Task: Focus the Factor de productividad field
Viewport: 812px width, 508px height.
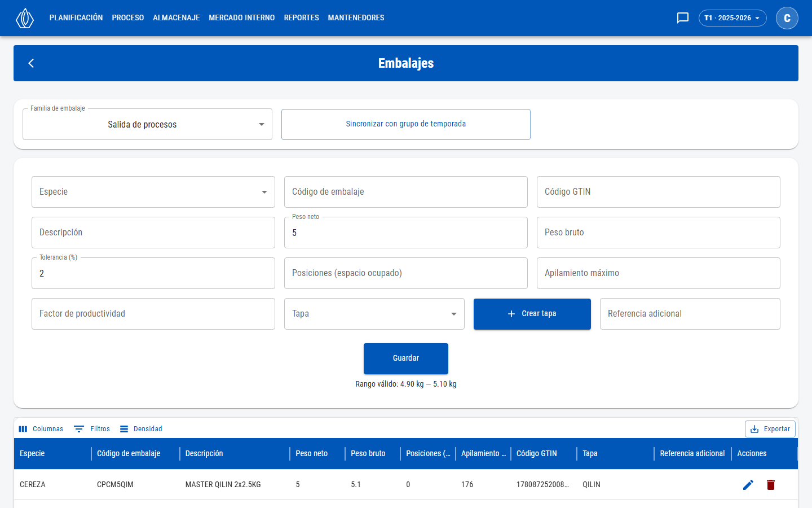Action: 153,314
